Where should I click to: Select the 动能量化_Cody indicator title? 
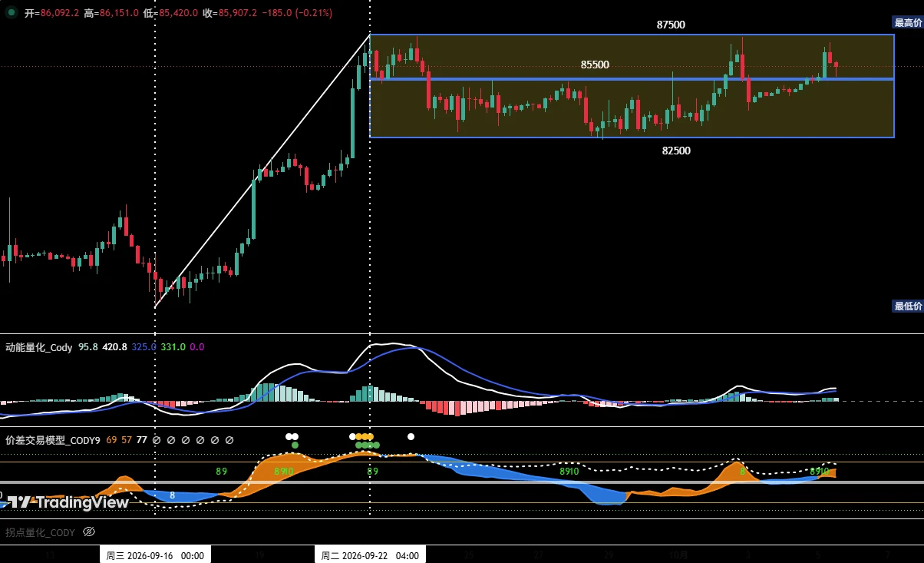pyautogui.click(x=39, y=347)
